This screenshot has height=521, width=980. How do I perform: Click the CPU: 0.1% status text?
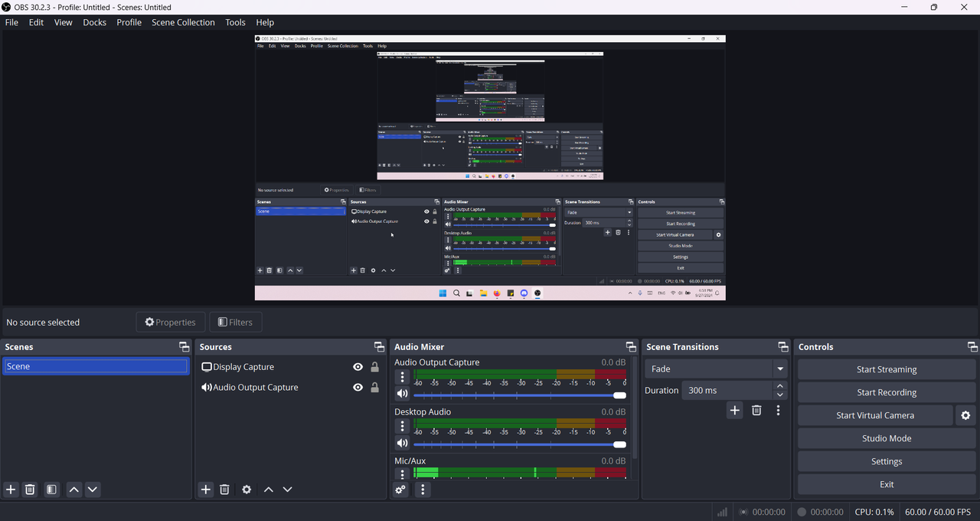(x=874, y=512)
